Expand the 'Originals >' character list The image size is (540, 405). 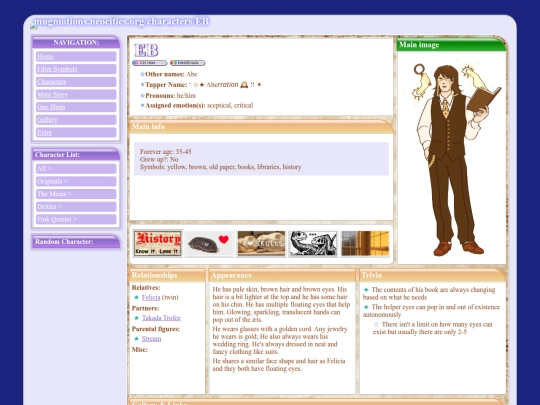[x=76, y=181]
